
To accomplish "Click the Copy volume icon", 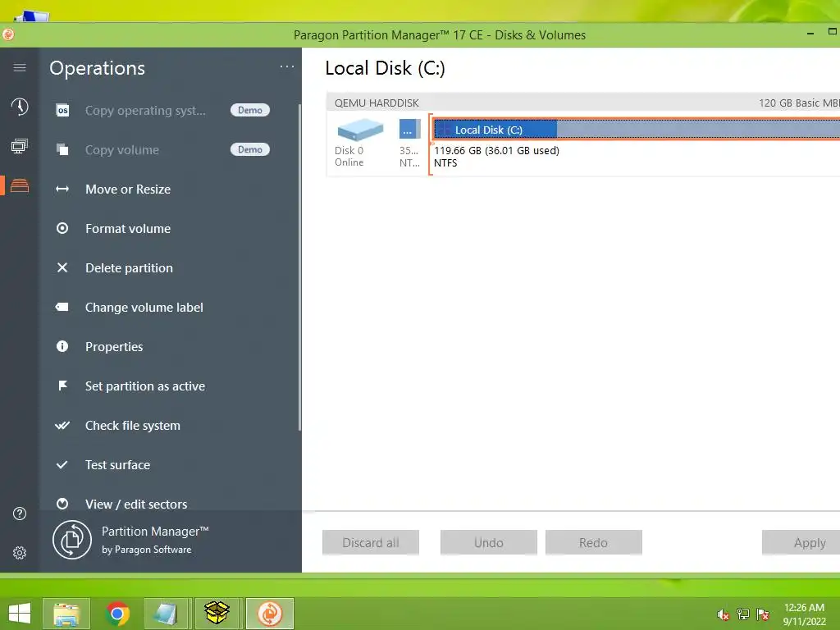I will coord(62,149).
